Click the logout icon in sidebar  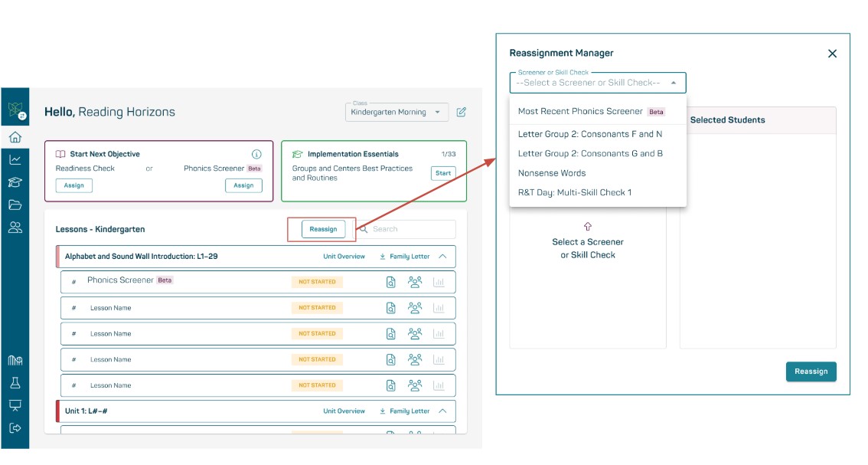15,428
